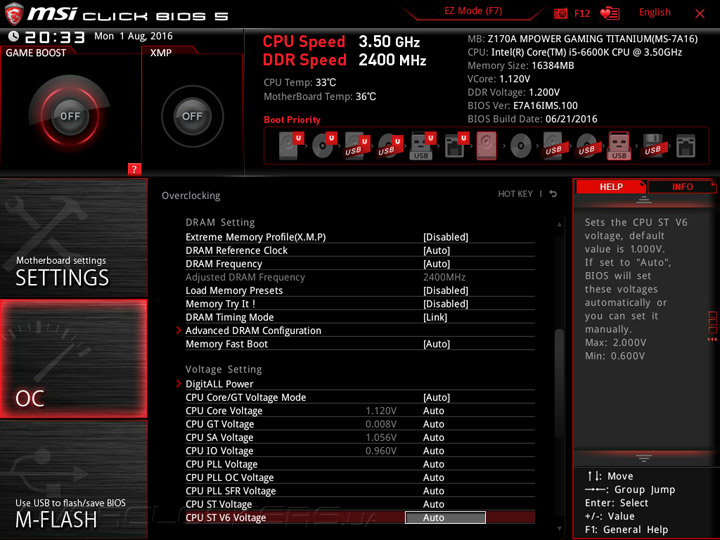The image size is (720, 540).
Task: Open Memory Fast Boot [Auto] dropdown
Action: pos(436,344)
